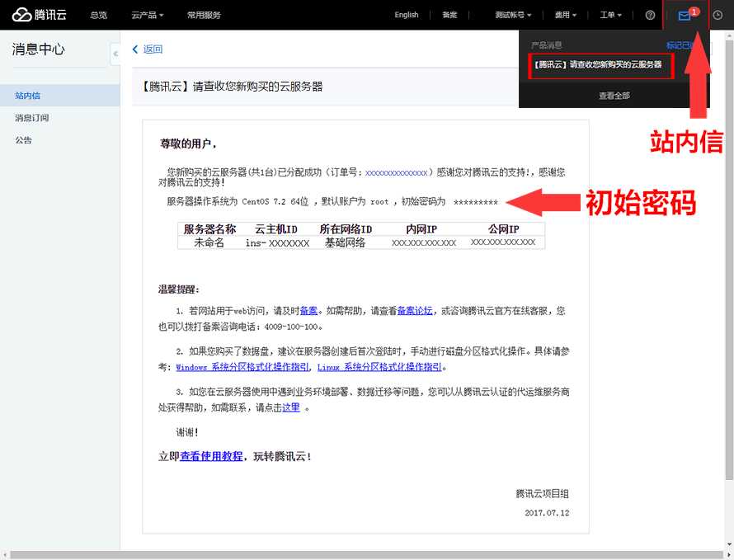Open the cloud server message in notification popup

pos(600,65)
